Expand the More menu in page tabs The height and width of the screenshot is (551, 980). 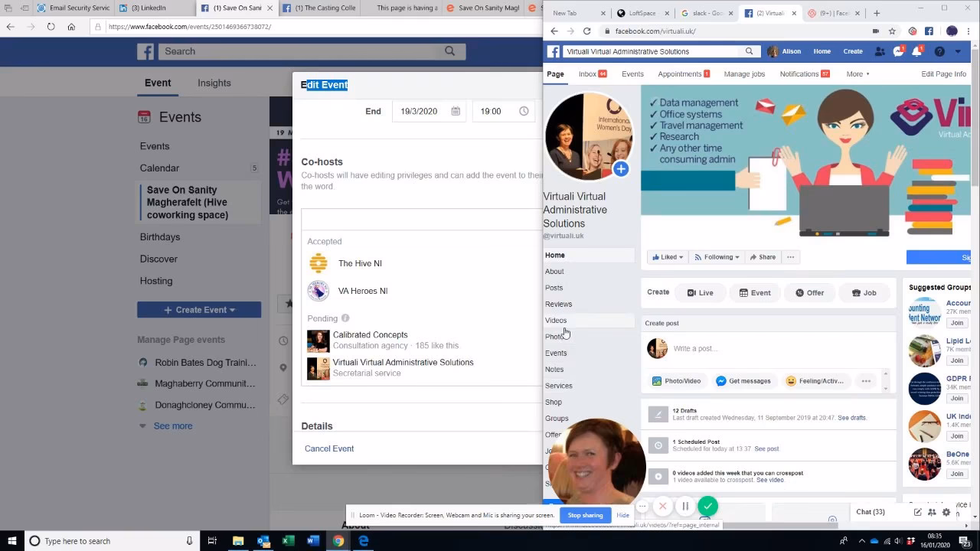tap(857, 74)
